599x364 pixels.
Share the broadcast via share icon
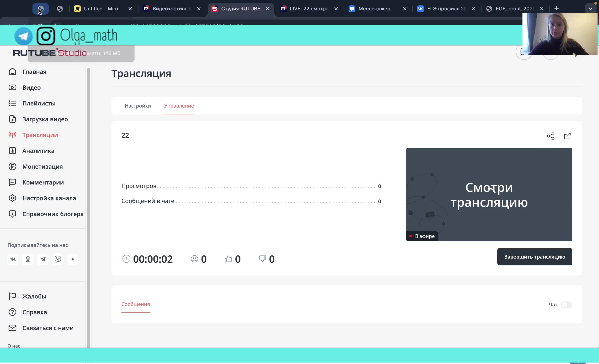click(551, 136)
